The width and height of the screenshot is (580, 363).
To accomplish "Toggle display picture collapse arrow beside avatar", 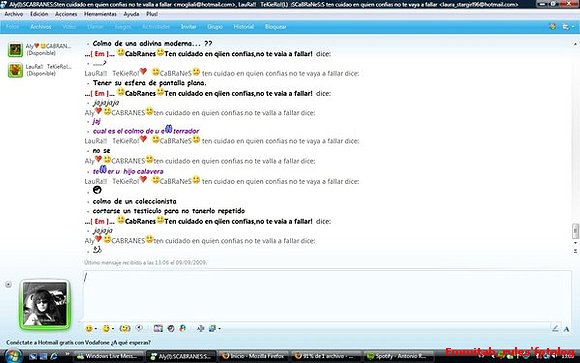I will (x=8, y=284).
